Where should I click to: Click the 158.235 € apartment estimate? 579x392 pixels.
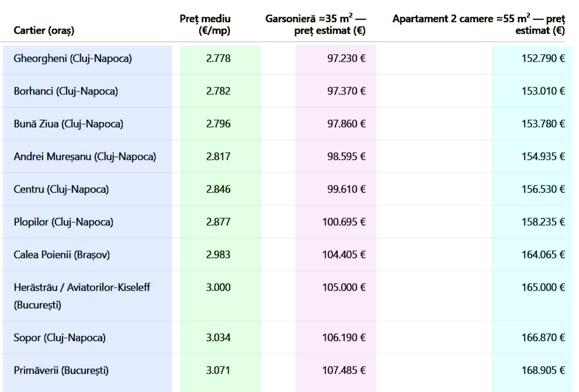pos(543,222)
